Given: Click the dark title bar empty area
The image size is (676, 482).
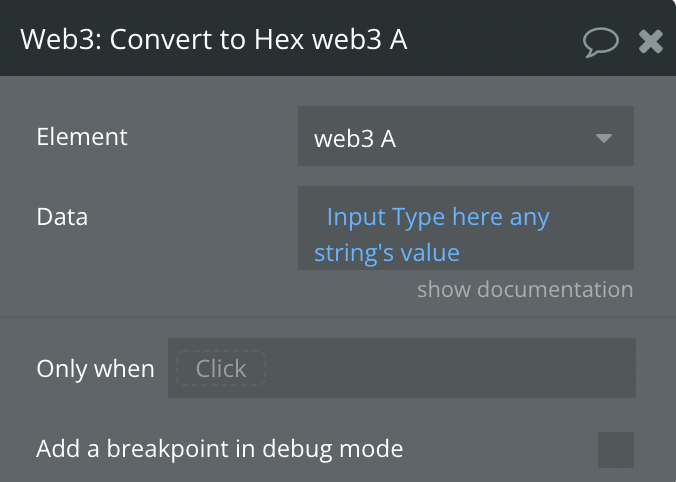Looking at the screenshot, I should [490, 40].
